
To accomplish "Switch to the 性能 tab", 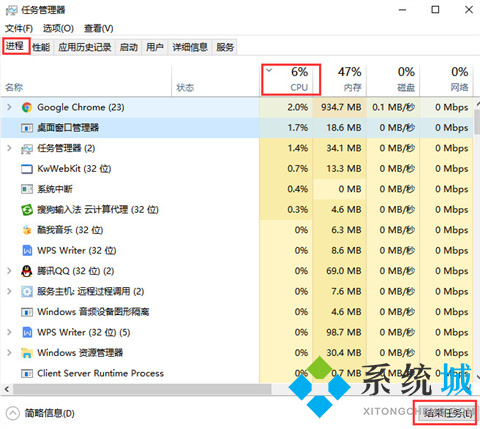I will pyautogui.click(x=41, y=47).
